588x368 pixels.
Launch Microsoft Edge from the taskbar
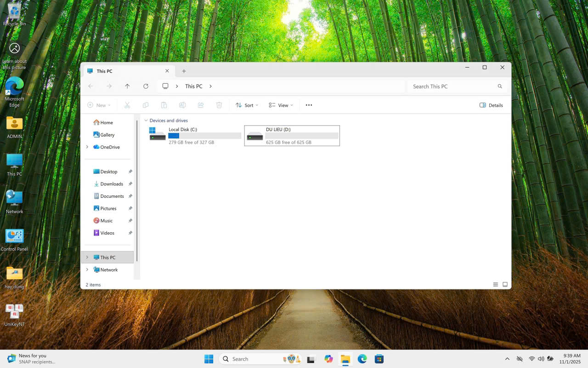tap(362, 359)
